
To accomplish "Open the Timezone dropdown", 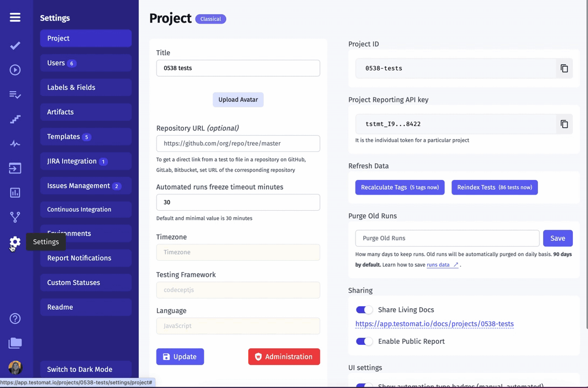I will (x=238, y=252).
